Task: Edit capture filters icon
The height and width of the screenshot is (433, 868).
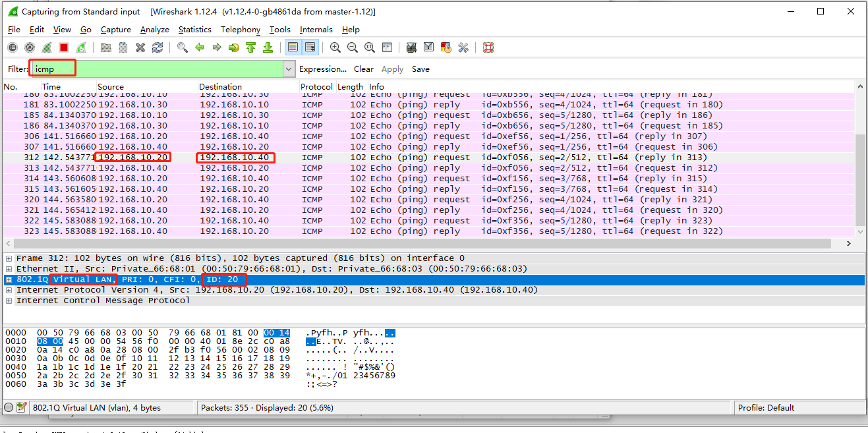Action: click(412, 47)
